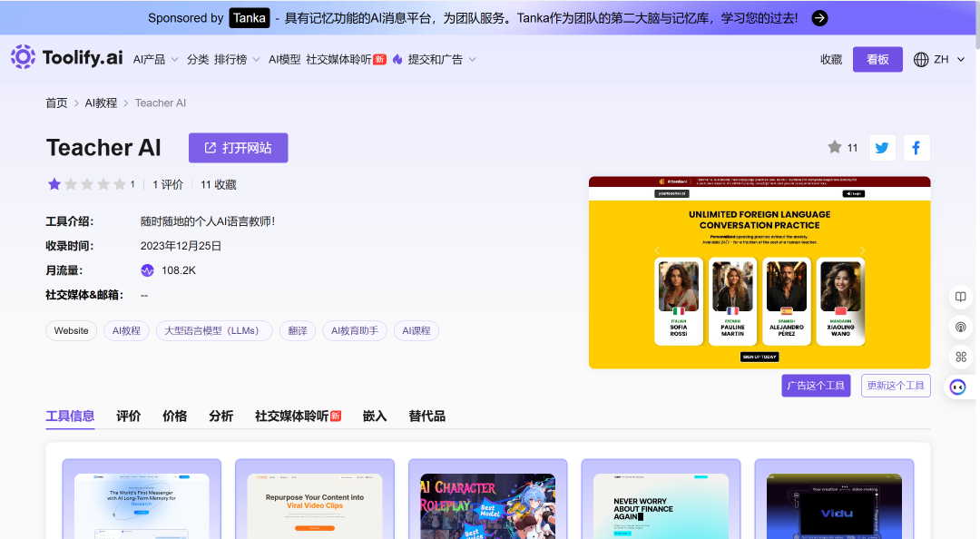Click the 大型语言模型（LLMs）tag
The image size is (980, 539).
tap(214, 331)
